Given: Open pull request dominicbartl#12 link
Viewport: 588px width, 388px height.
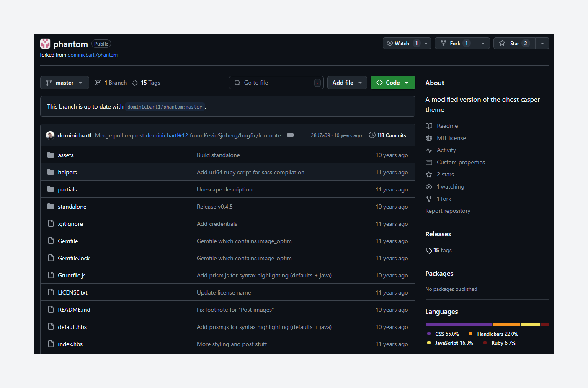Looking at the screenshot, I should pos(167,135).
